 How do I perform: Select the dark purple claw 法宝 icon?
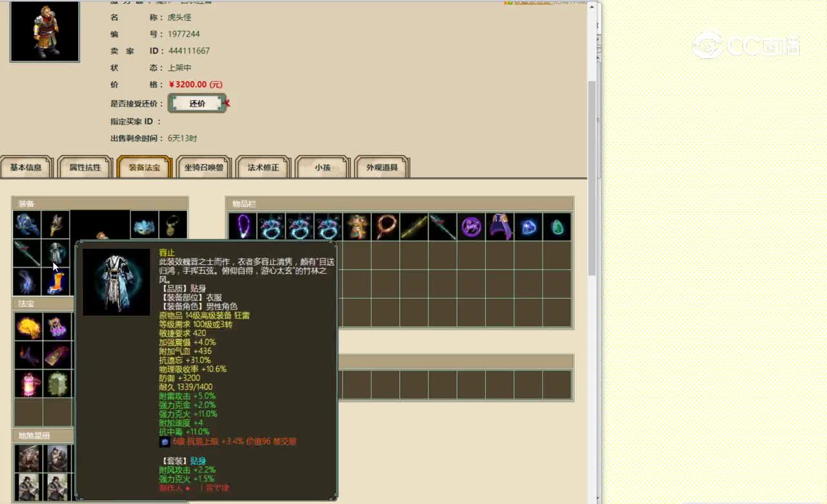tap(28, 355)
